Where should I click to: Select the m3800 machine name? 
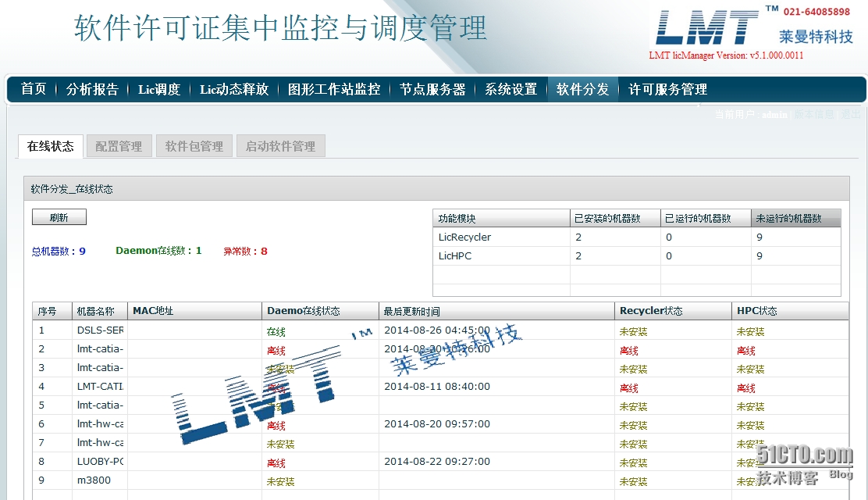[94, 480]
